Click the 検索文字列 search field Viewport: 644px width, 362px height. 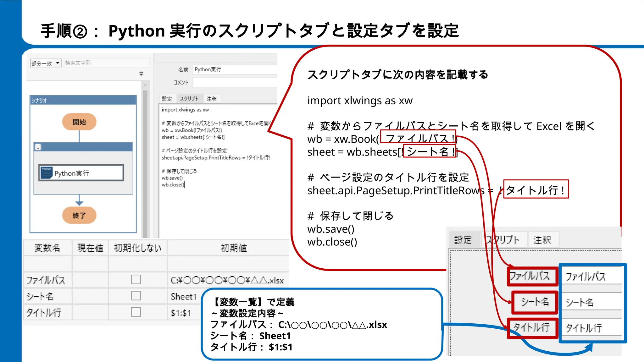pyautogui.click(x=106, y=63)
